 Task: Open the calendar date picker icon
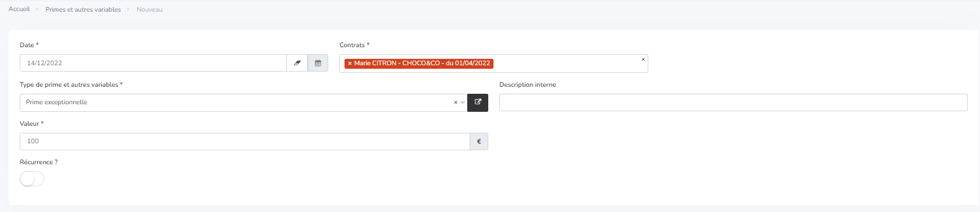(x=318, y=63)
